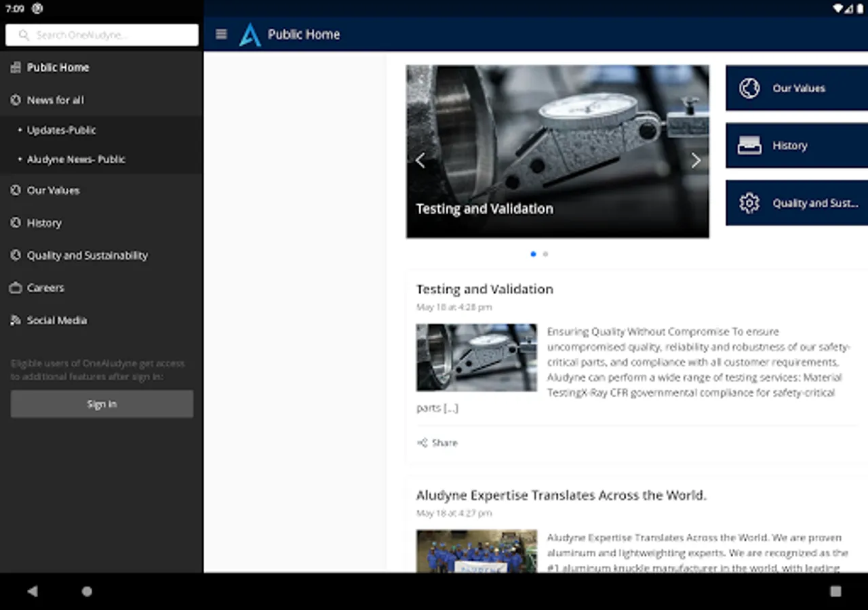The height and width of the screenshot is (610, 868).
Task: Open News for all menu item
Action: pyautogui.click(x=102, y=100)
